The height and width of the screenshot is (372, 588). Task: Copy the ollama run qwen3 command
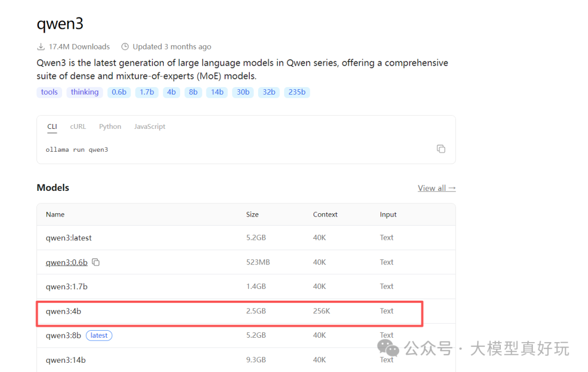point(441,148)
